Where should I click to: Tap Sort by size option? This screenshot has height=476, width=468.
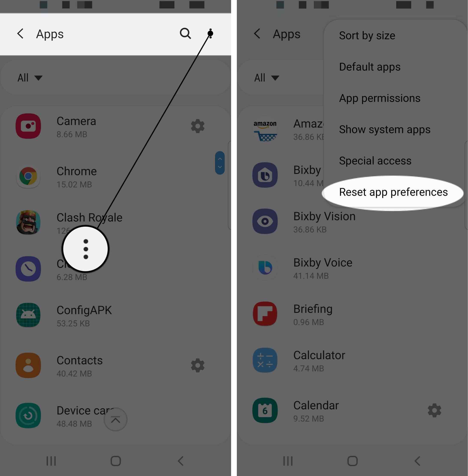click(367, 36)
